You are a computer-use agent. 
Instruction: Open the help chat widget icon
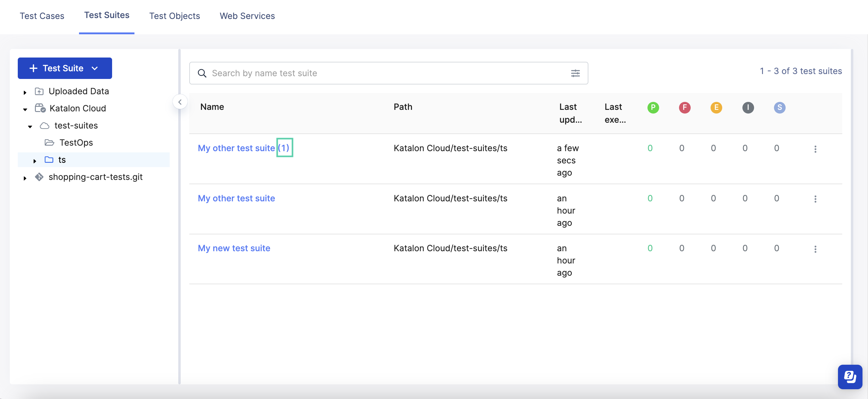(x=850, y=377)
